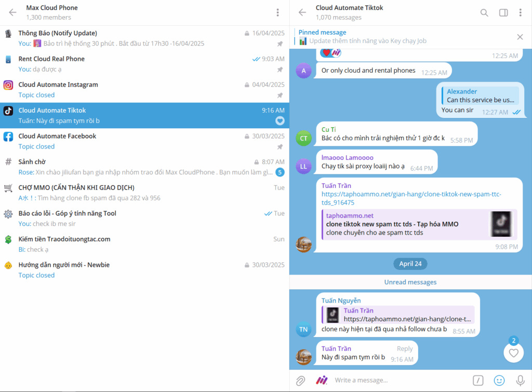This screenshot has height=392, width=532.
Task: Click Max Cloud Phone group title header
Action: coord(52,8)
